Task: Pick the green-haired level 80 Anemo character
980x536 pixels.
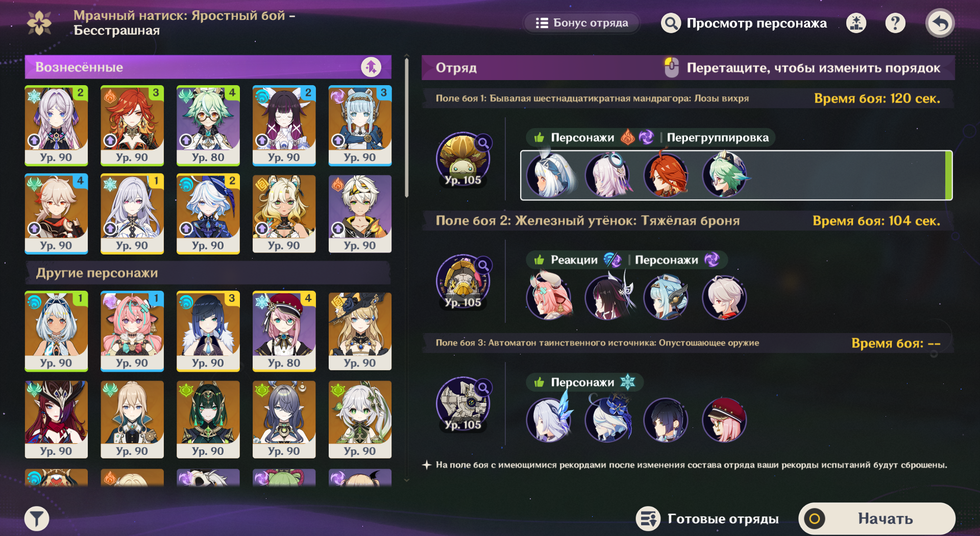Action: pyautogui.click(x=208, y=125)
